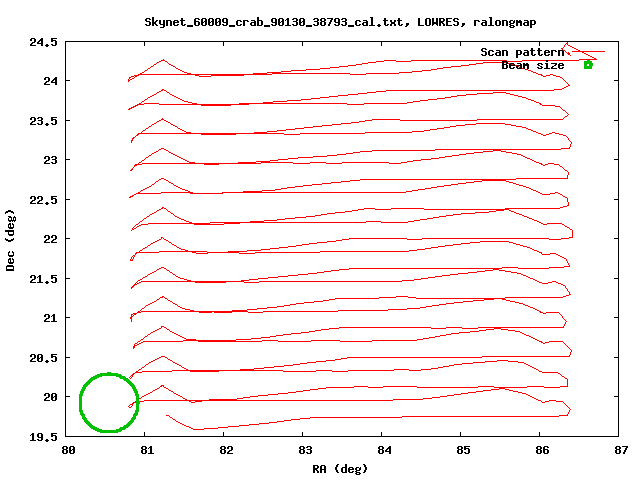Image resolution: width=640 pixels, height=480 pixels.
Task: Select the 'Beam size' legend label
Action: click(533, 65)
